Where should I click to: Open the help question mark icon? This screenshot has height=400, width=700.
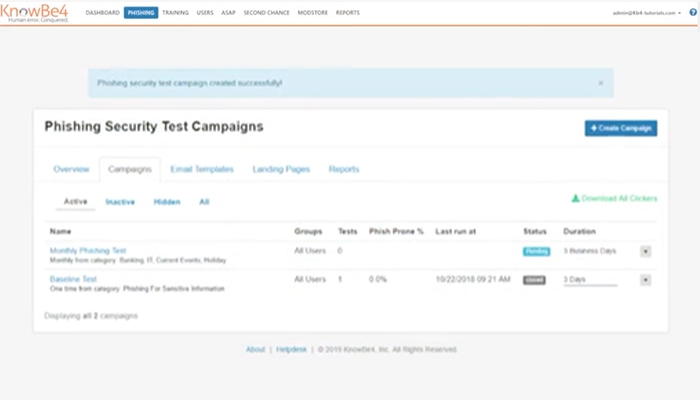pos(693,13)
